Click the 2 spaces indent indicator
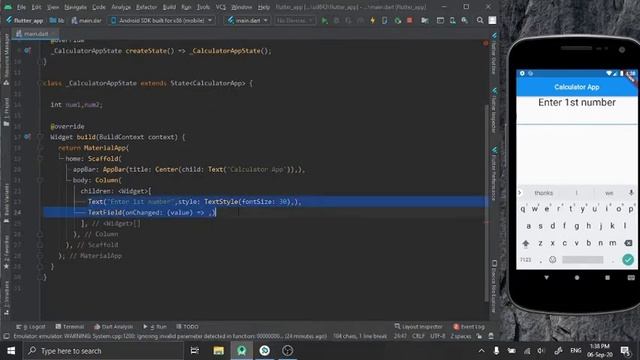Viewport: 640px width, 360px height. point(461,336)
